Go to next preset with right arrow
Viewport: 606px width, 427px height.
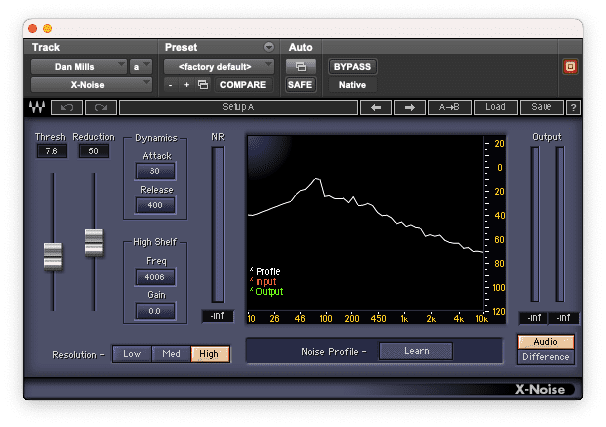(x=409, y=107)
